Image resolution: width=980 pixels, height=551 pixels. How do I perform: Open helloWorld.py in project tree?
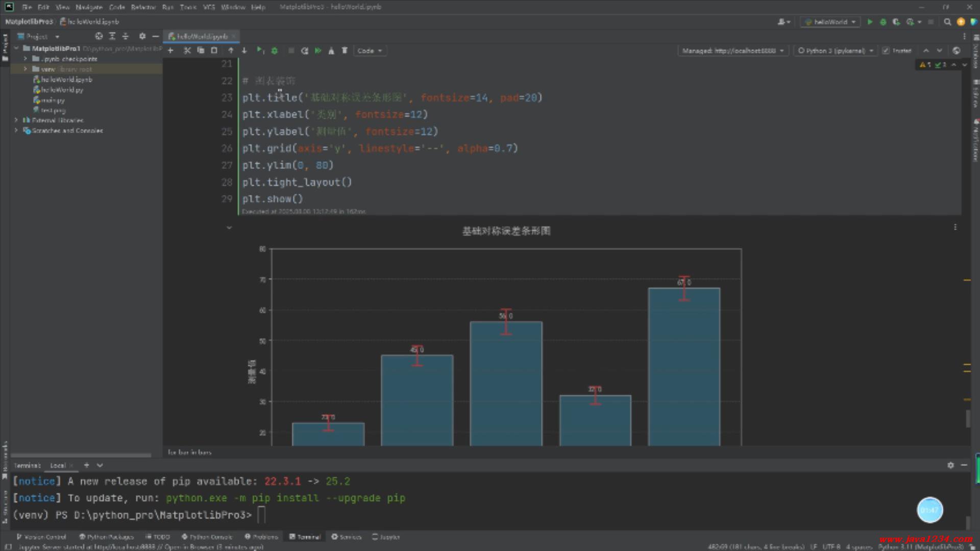coord(62,90)
